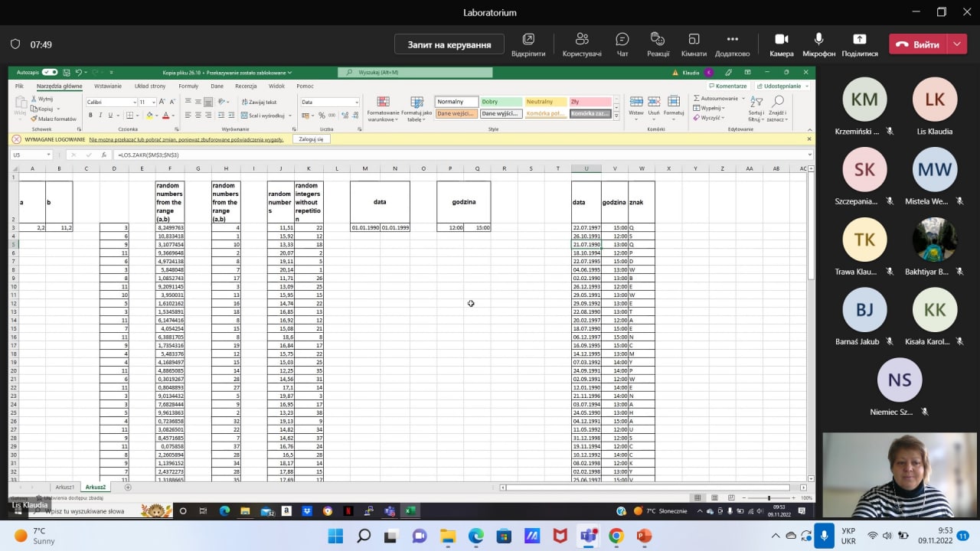Select the Neutralny yellow cell style

tap(546, 102)
